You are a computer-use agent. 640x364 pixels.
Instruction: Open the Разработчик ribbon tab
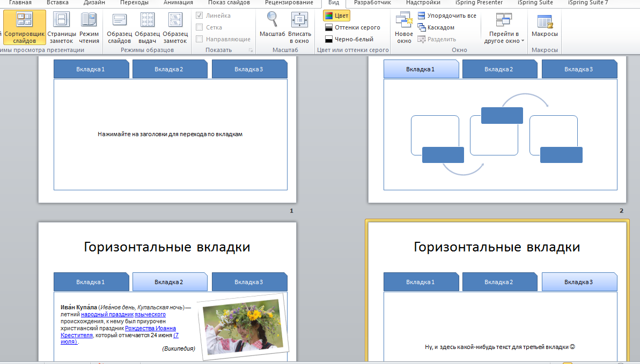(x=372, y=3)
